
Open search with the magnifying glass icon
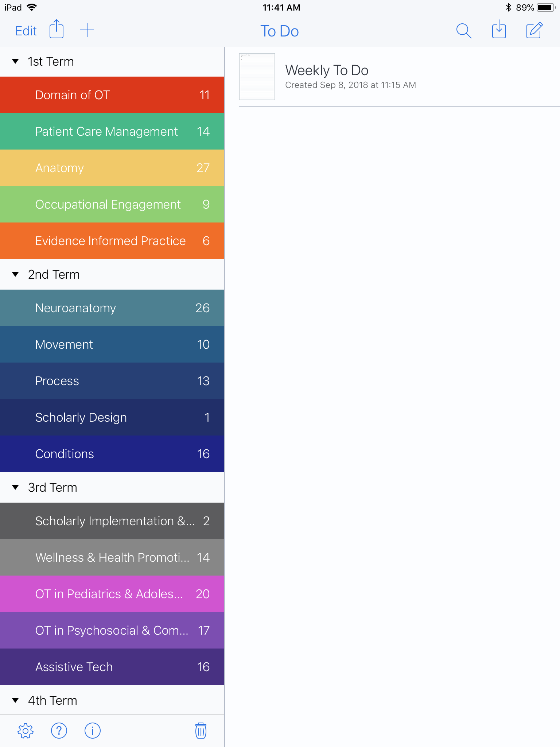coord(463,31)
